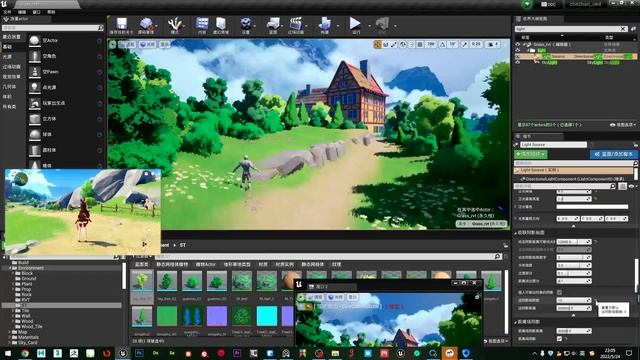Viewport: 640px width, 360px height.
Task: Select the cyan texture thumbnail in content browser
Action: (267, 316)
